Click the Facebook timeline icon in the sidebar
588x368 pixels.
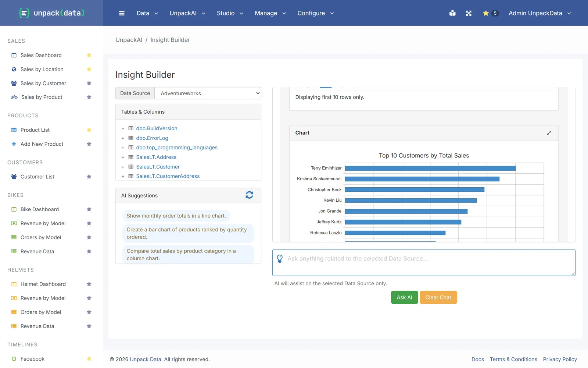coord(14,359)
